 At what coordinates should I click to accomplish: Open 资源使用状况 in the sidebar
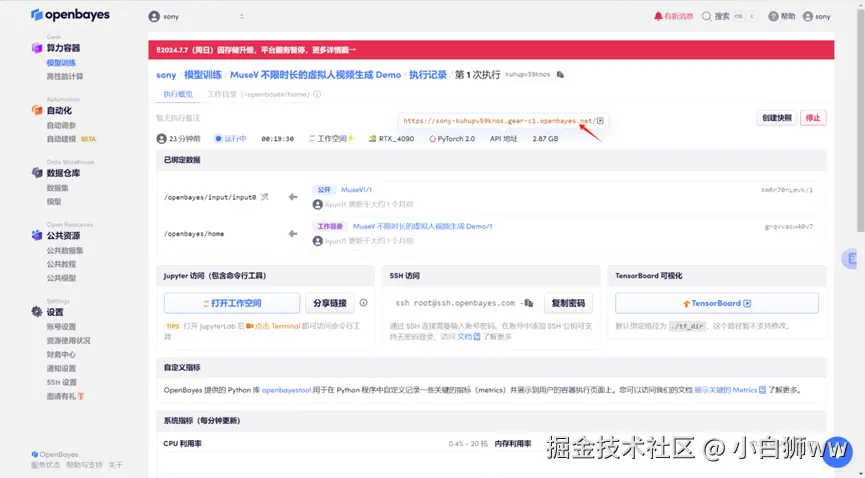[x=68, y=341]
